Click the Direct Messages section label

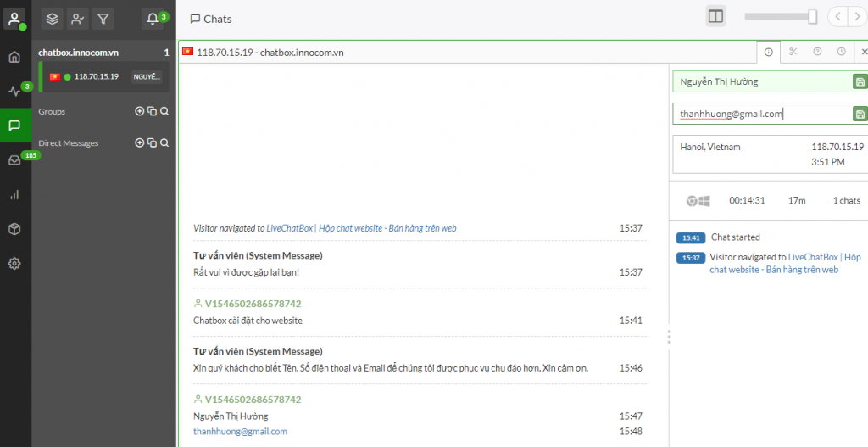pos(68,142)
